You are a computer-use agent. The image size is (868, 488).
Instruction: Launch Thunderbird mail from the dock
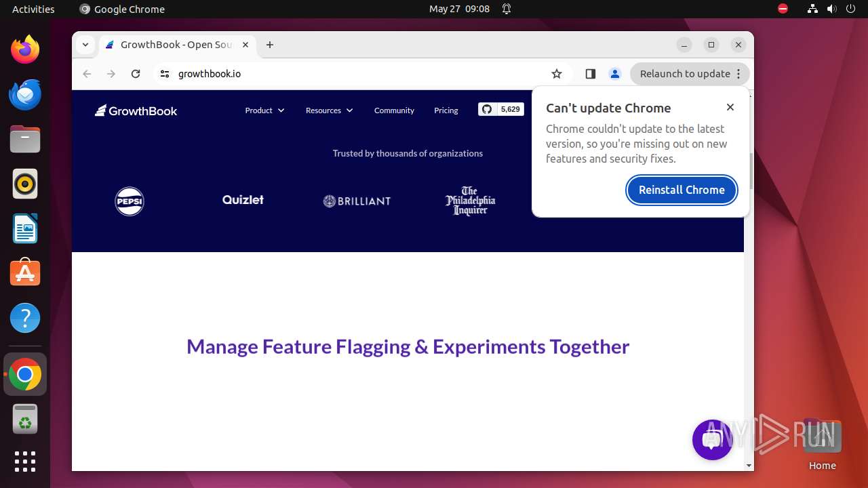25,94
